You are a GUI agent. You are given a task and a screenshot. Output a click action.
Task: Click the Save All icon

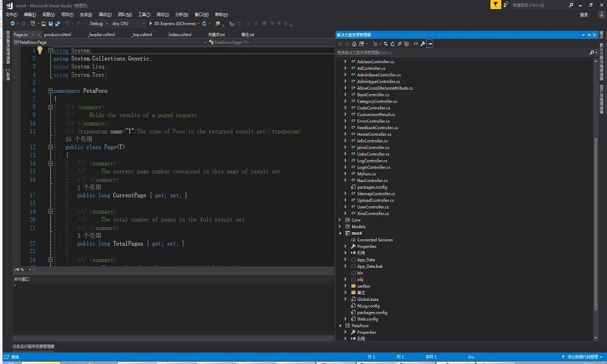(58, 24)
